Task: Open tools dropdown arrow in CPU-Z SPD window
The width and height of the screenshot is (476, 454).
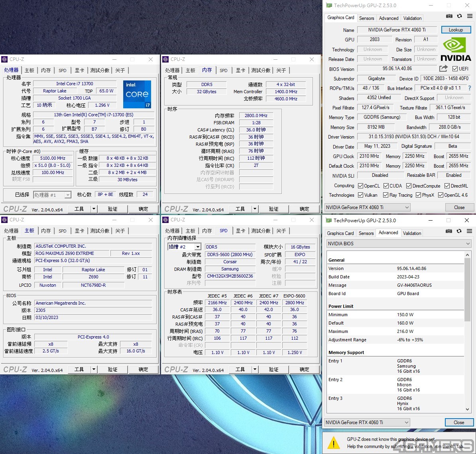Action: click(x=255, y=369)
